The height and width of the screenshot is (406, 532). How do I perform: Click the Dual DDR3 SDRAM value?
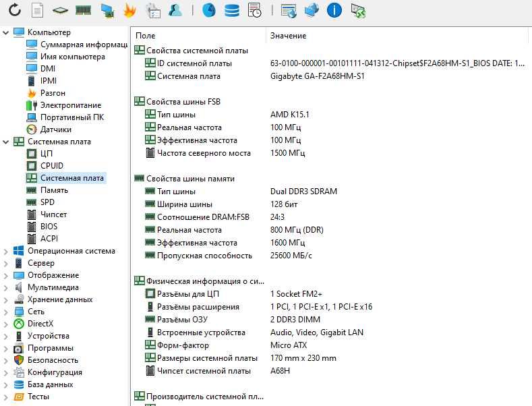303,192
